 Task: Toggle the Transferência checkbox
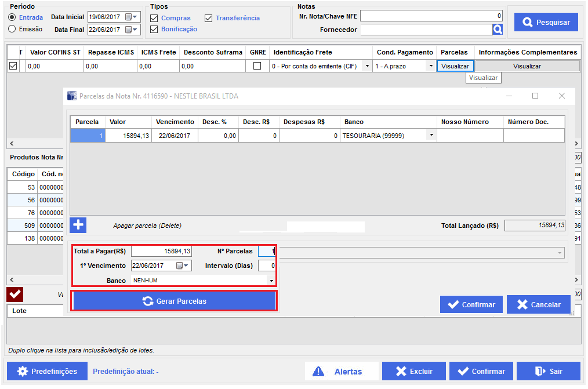[x=209, y=18]
